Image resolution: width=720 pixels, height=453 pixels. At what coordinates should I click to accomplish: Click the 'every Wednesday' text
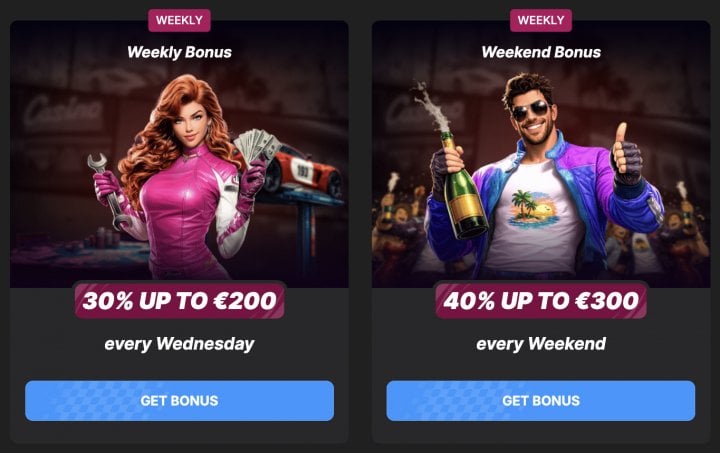180,344
